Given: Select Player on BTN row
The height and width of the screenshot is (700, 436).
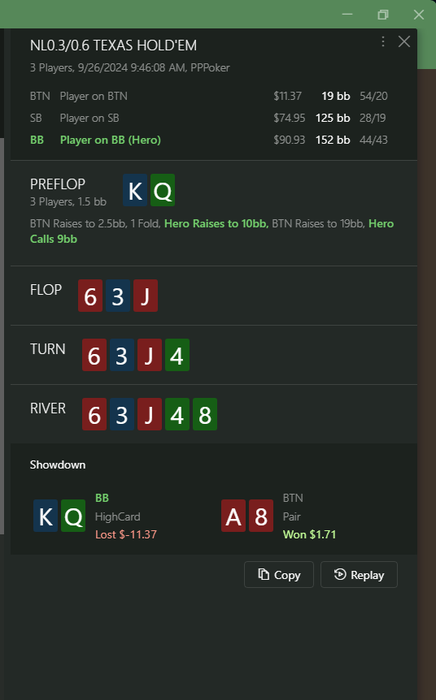Looking at the screenshot, I should point(209,96).
